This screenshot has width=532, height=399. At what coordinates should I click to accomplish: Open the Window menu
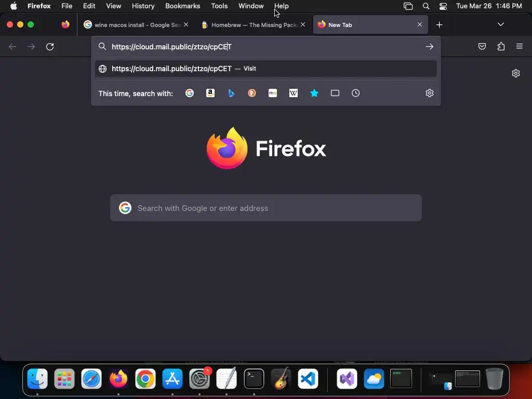251,6
